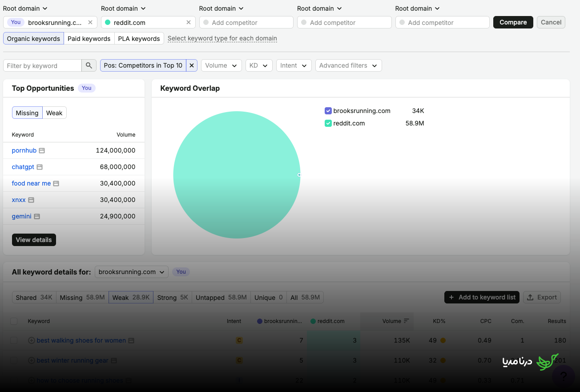Expand the Advanced filters dropdown
Viewport: 580px width, 392px height.
coord(349,65)
